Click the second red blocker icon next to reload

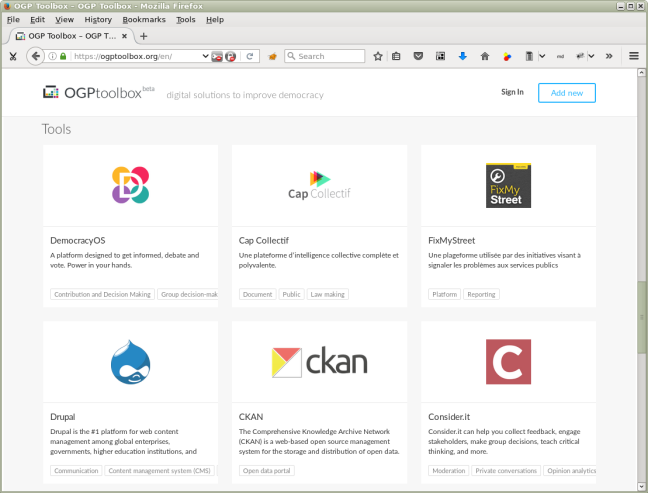231,57
